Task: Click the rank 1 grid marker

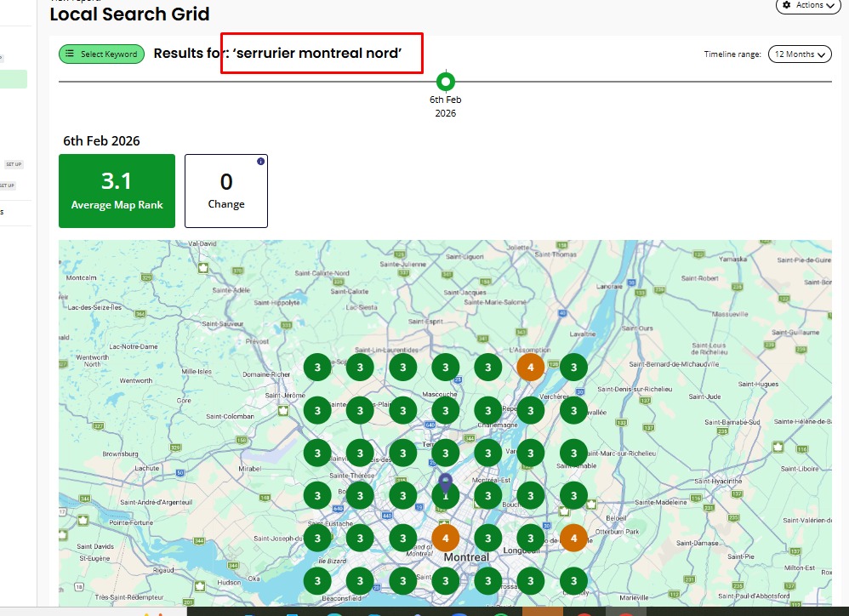Action: [x=446, y=496]
